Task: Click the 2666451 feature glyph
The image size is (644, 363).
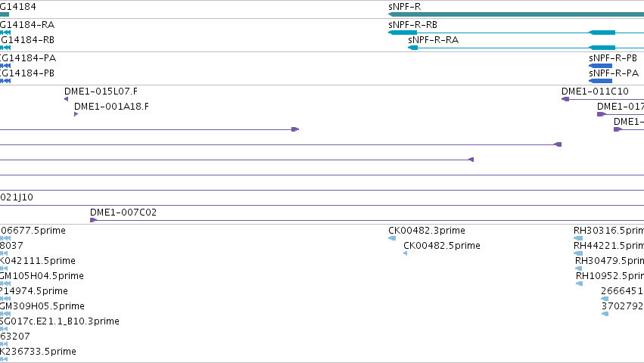Action: click(x=605, y=299)
